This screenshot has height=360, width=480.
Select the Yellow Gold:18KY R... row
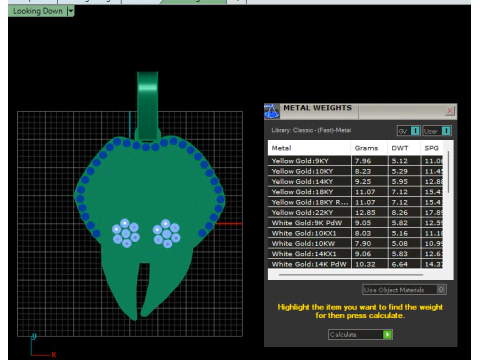(355, 202)
